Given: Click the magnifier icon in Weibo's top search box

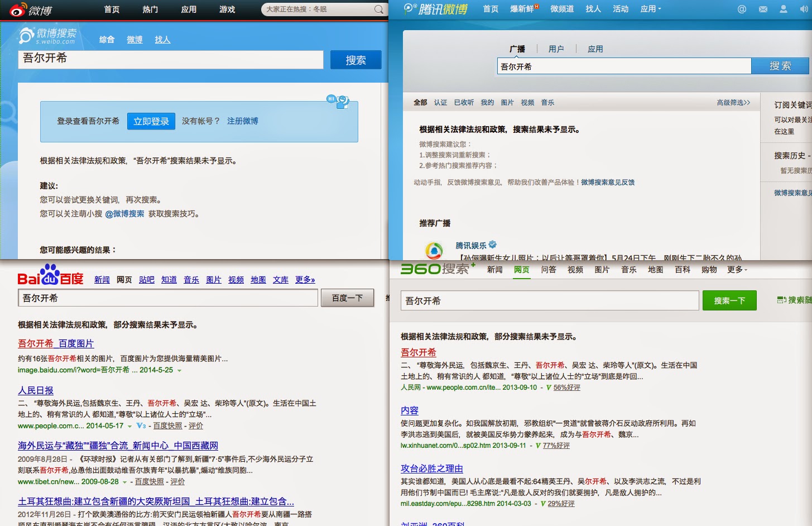Looking at the screenshot, I should pyautogui.click(x=379, y=9).
